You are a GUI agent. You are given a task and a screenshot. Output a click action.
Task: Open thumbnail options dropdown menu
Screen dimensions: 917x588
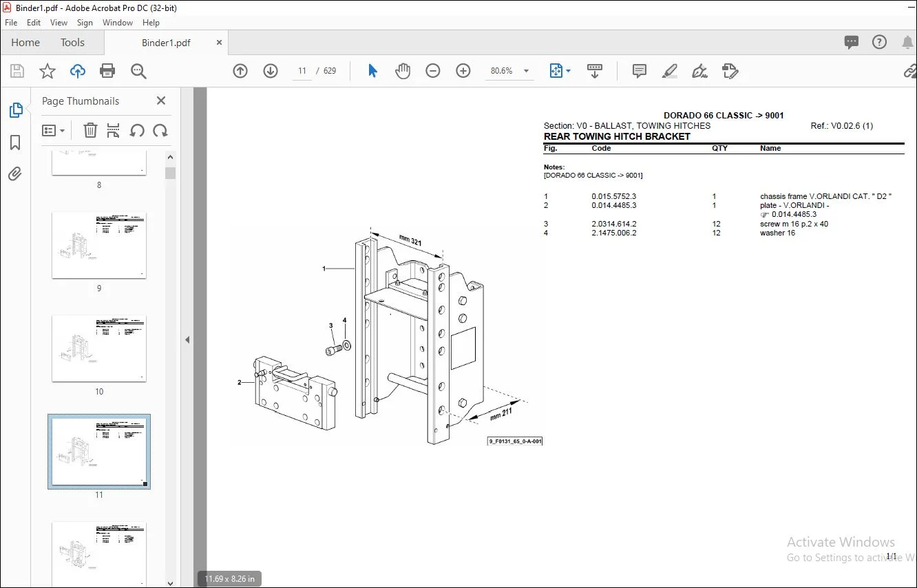click(54, 130)
